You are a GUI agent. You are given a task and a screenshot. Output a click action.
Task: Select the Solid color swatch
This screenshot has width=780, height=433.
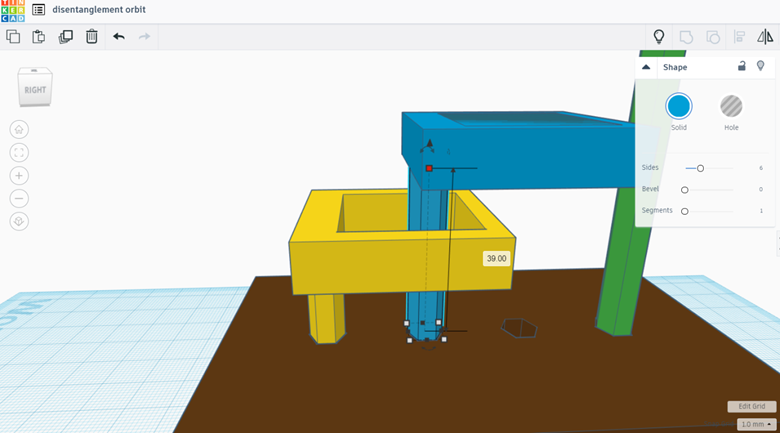[x=679, y=106]
